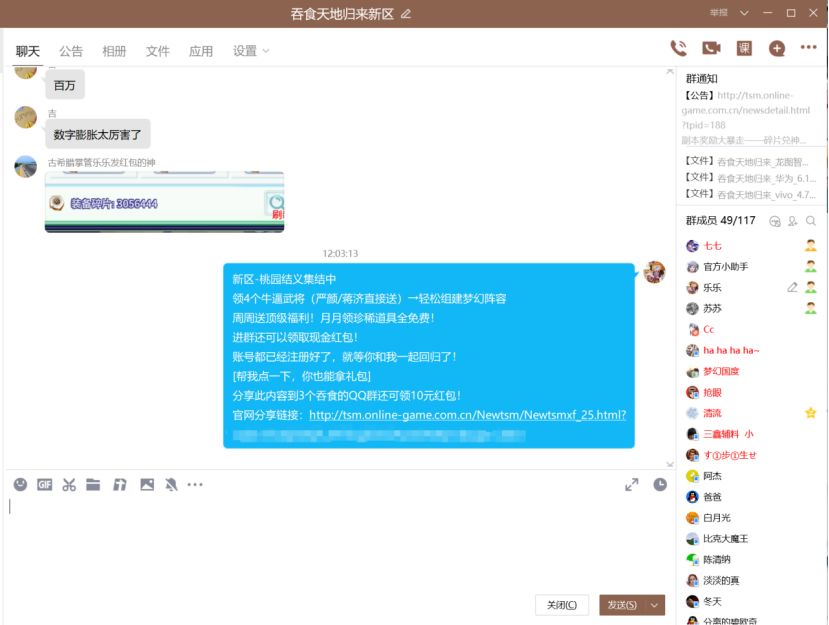
Task: Open the GIF picker
Action: (44, 484)
